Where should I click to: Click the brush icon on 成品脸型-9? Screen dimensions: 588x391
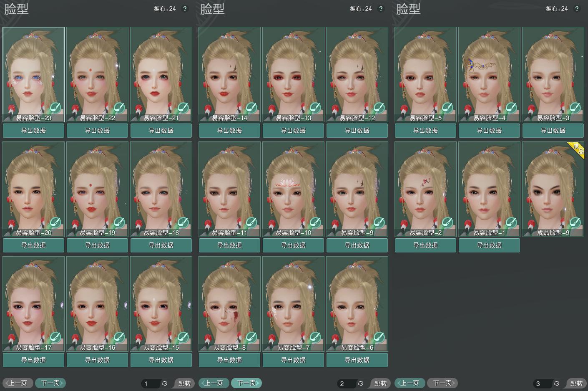click(575, 223)
